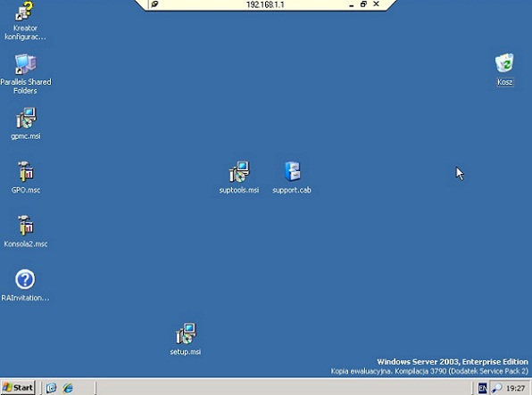
Task: Restore down the remote desktop session
Action: [363, 4]
